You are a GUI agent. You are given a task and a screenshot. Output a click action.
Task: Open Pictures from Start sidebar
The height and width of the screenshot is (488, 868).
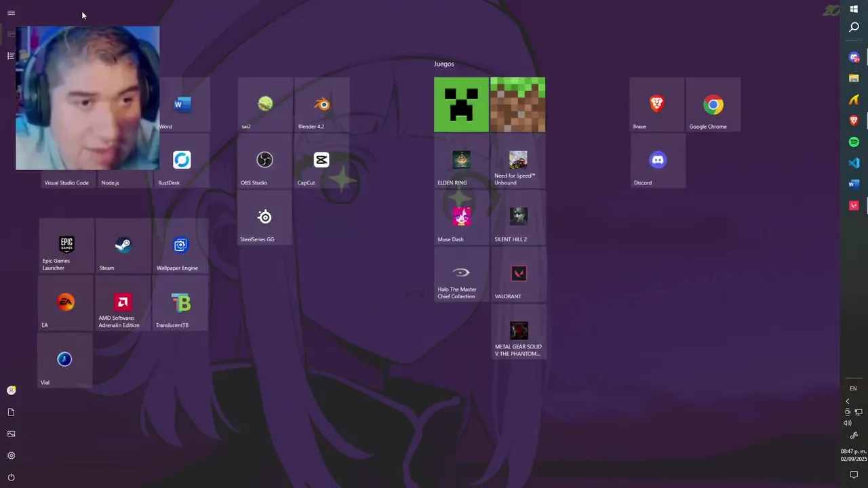pyautogui.click(x=11, y=434)
